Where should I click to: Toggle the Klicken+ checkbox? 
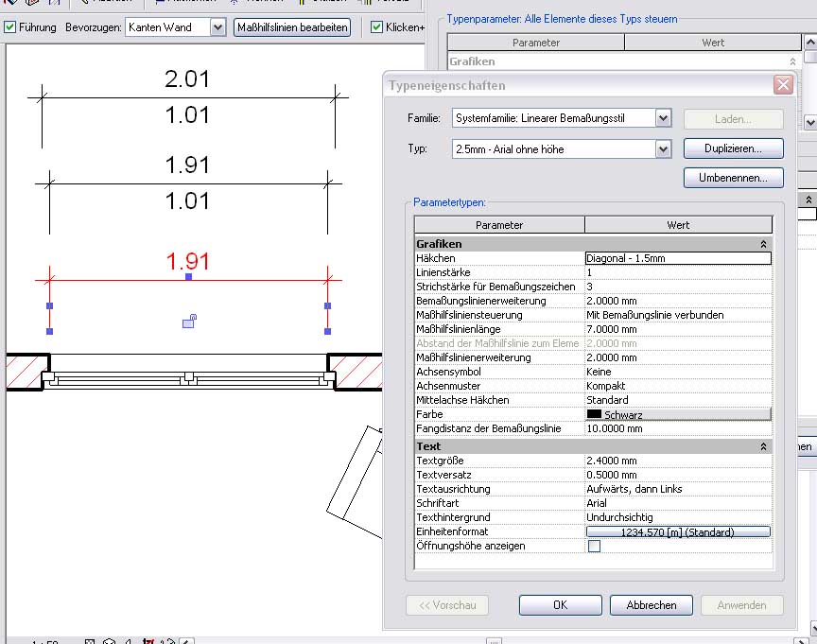point(376,27)
